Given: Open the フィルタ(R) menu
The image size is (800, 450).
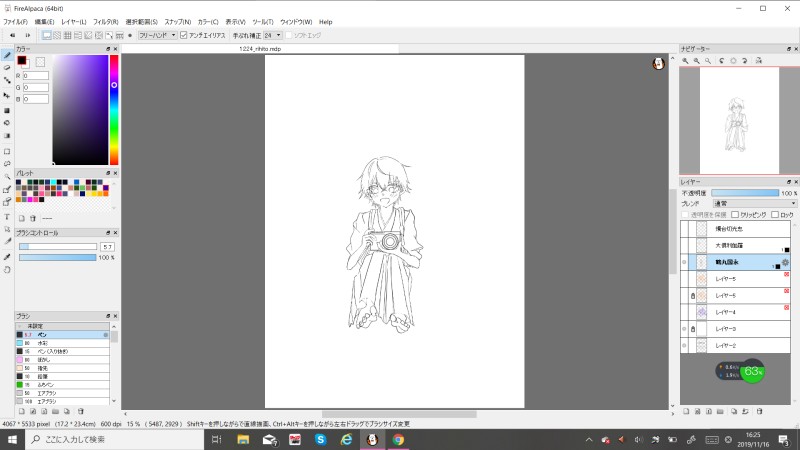Looking at the screenshot, I should (106, 22).
